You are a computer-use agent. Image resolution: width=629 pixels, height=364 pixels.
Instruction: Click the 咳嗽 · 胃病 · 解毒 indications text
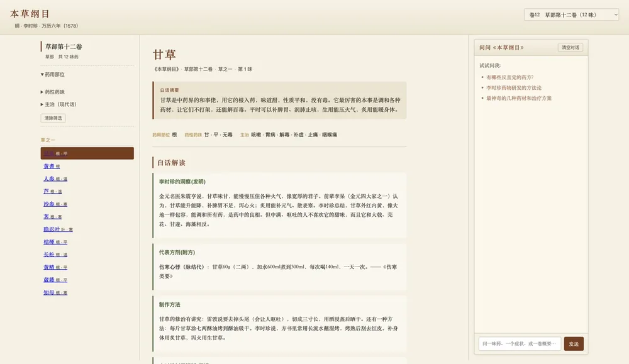click(x=294, y=135)
